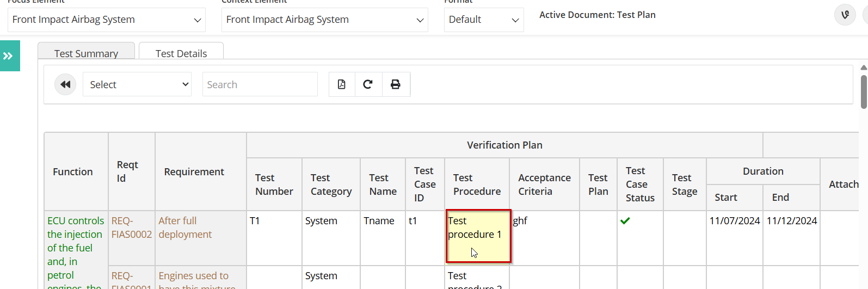Click the vertical scrollbar thumb

click(864, 91)
